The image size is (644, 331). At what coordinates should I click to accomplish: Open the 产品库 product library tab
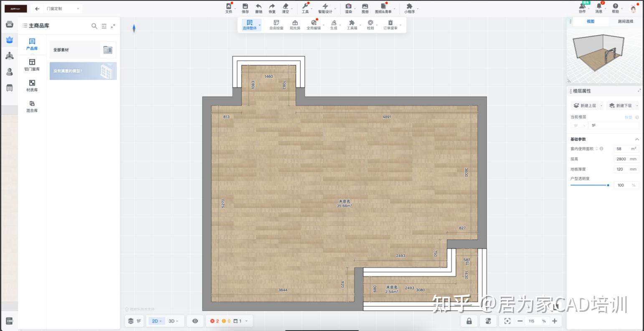click(32, 44)
